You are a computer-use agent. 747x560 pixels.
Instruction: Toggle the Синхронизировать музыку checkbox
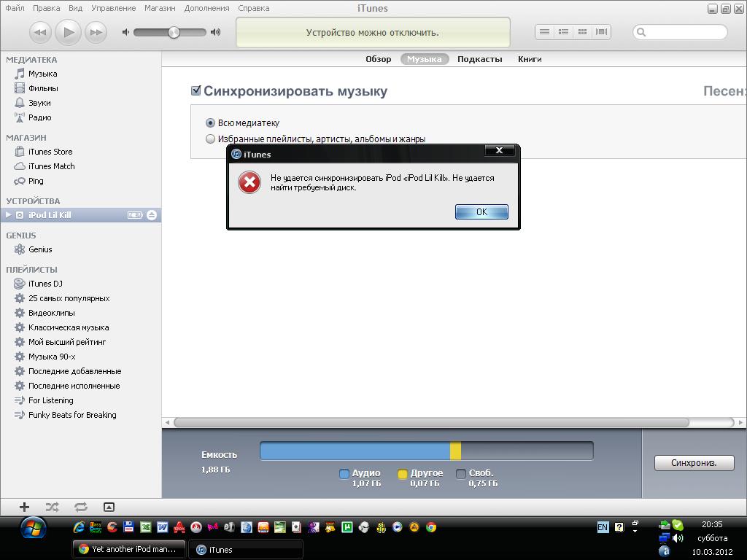point(196,90)
